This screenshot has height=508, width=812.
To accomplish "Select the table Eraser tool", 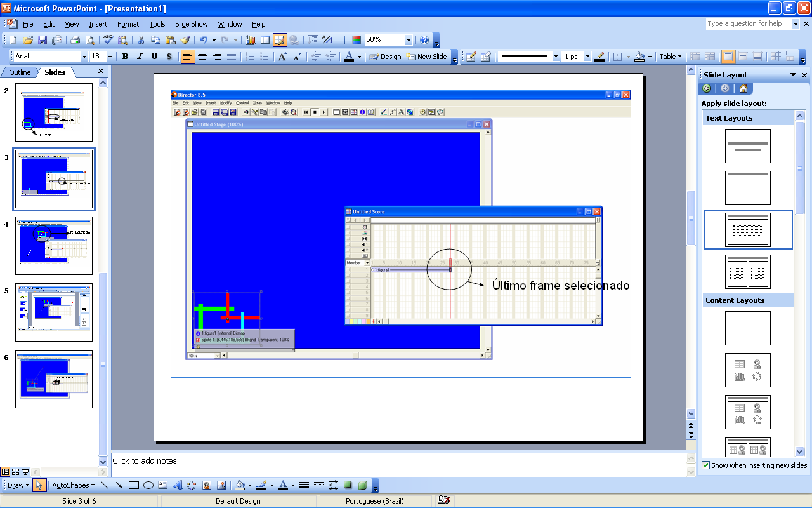I will (x=486, y=57).
